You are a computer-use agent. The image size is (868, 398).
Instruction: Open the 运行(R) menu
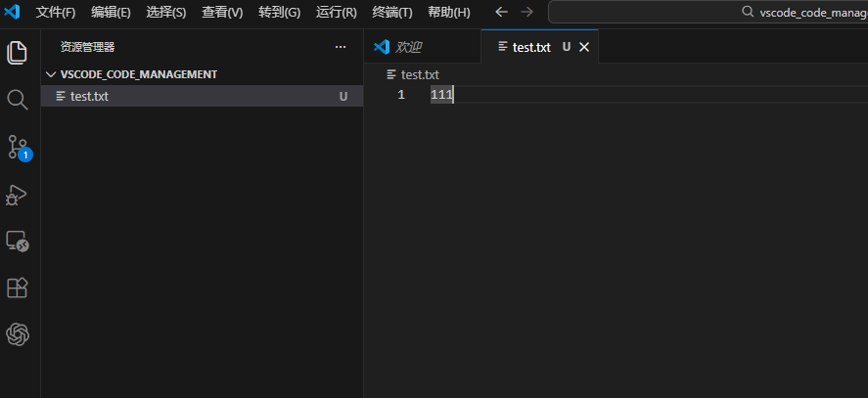(x=336, y=12)
